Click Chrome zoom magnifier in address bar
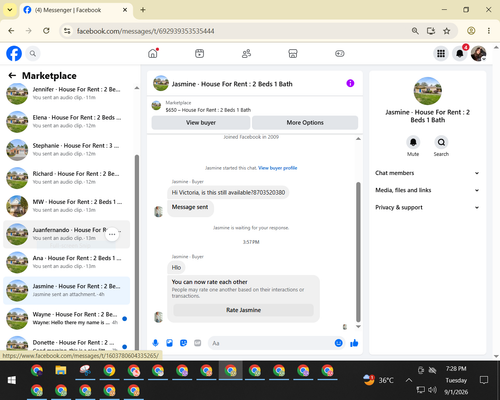Image resolution: width=500 pixels, height=400 pixels. point(415,31)
